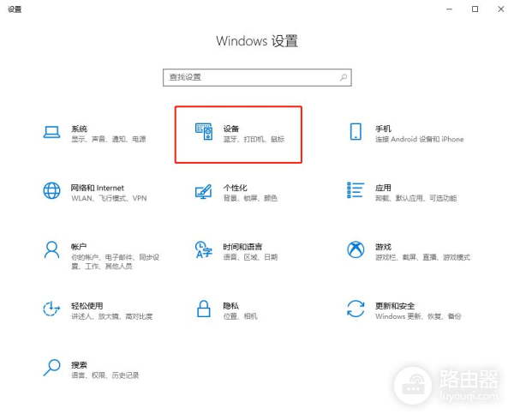Click the 连接 Android 设备和 iPhone text

(420, 140)
